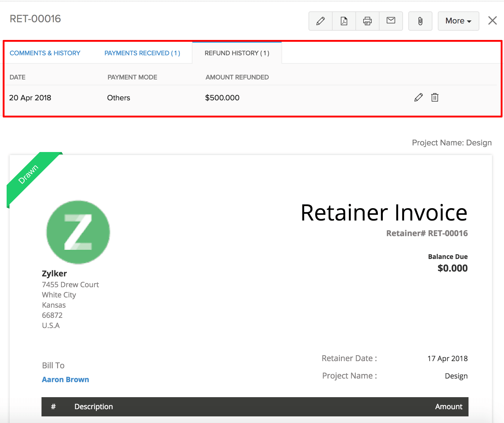Email the retainer invoice via envelope icon
Screen dimensions: 504x423
point(391,21)
